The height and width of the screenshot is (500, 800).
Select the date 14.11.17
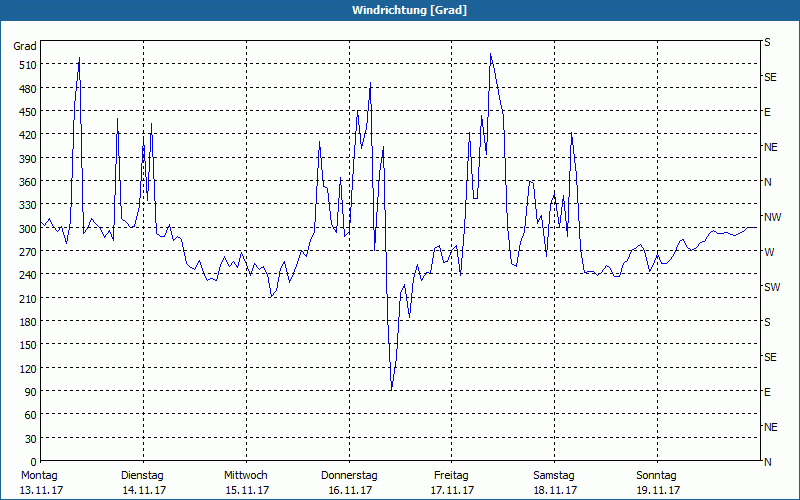click(144, 490)
